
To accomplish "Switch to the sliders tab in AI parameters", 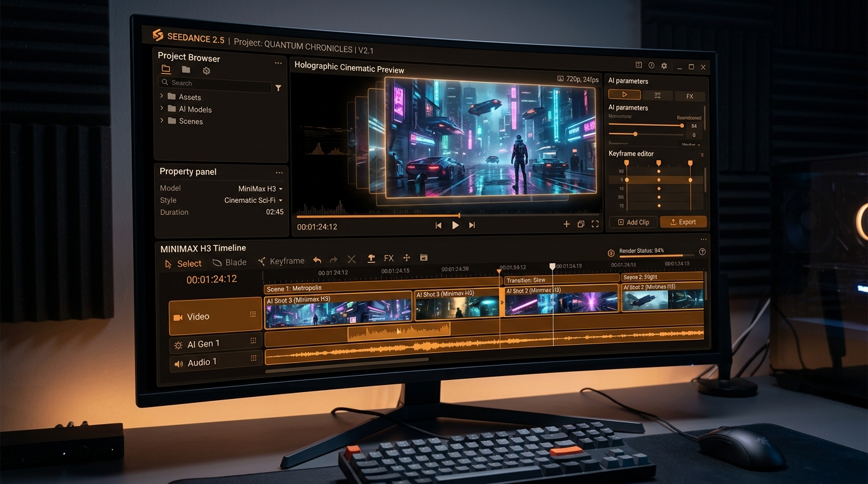I will (x=657, y=96).
